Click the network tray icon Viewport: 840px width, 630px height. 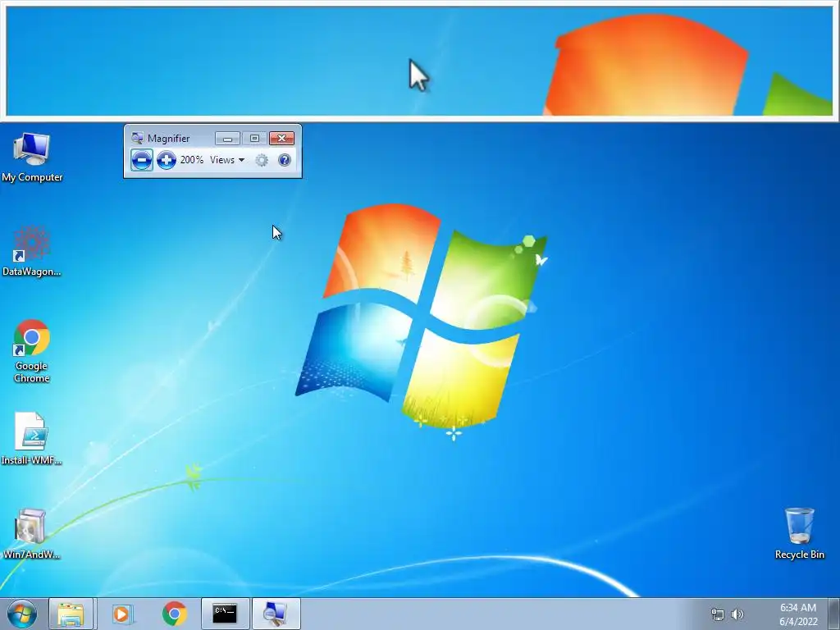(x=717, y=614)
